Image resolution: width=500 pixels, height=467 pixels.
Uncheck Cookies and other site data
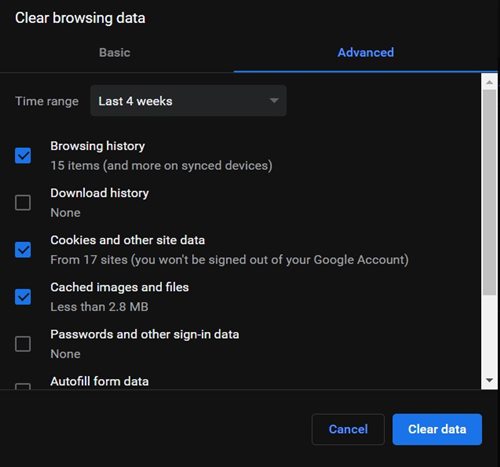(23, 250)
